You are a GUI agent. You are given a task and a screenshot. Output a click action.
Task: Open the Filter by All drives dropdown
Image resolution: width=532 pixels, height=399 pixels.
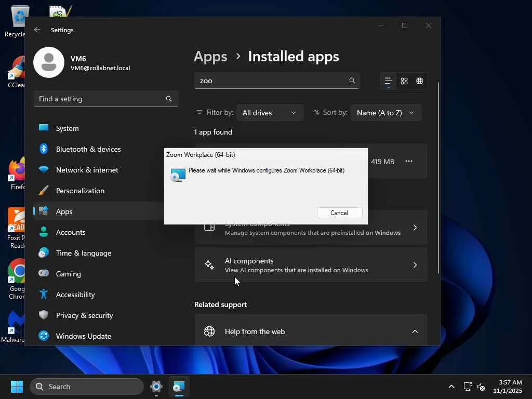click(x=270, y=113)
